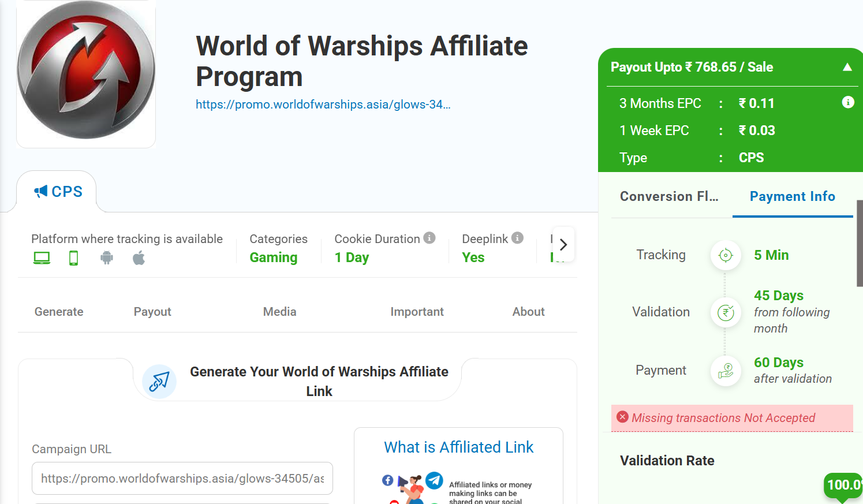
Task: Switch to the About tab
Action: [x=528, y=312]
